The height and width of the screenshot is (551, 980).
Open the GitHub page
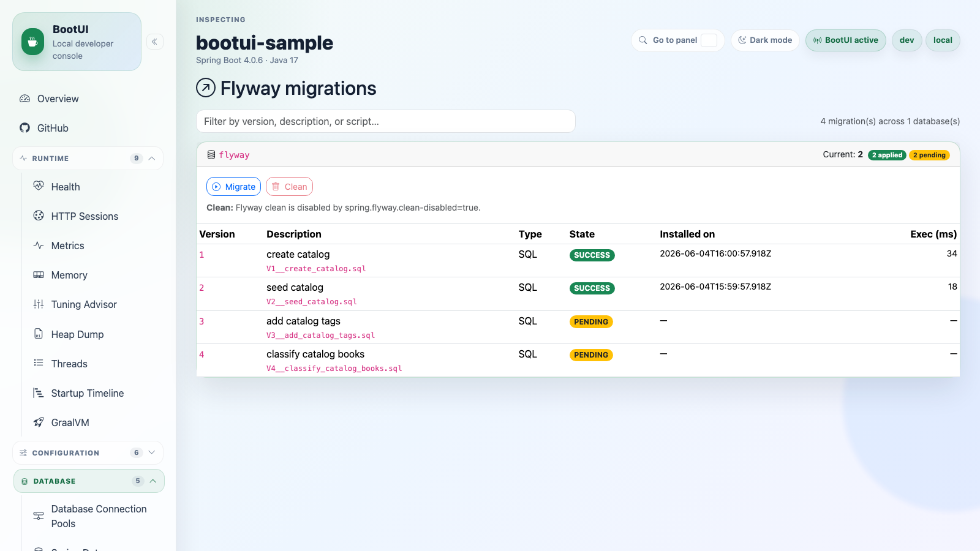tap(53, 128)
